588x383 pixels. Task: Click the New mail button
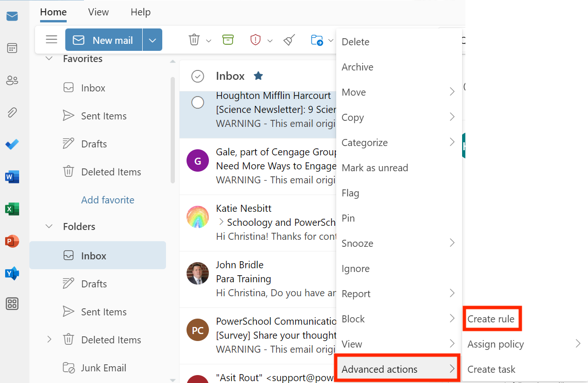click(x=104, y=40)
